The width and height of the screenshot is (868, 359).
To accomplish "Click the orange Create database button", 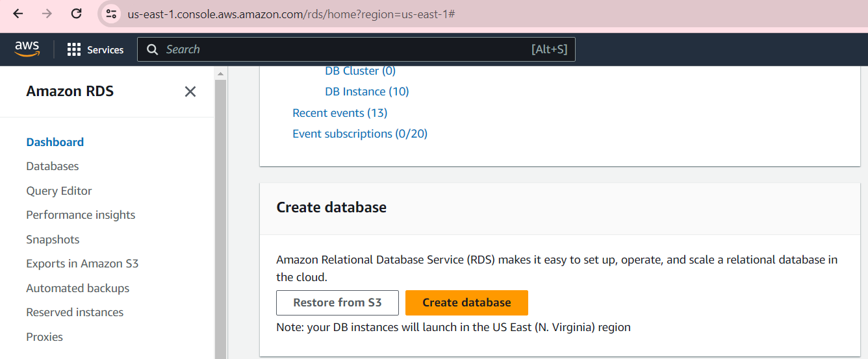I will pyautogui.click(x=466, y=303).
